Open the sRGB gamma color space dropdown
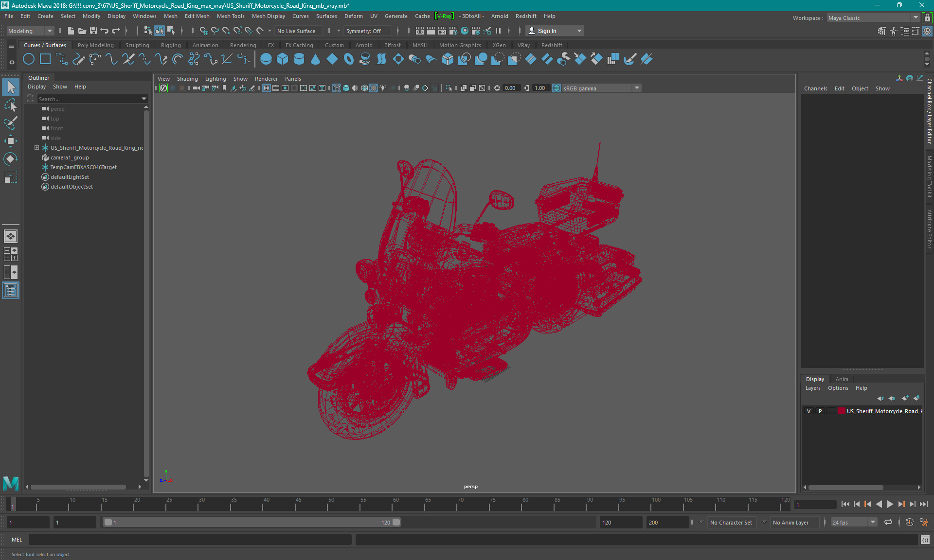 click(x=602, y=88)
